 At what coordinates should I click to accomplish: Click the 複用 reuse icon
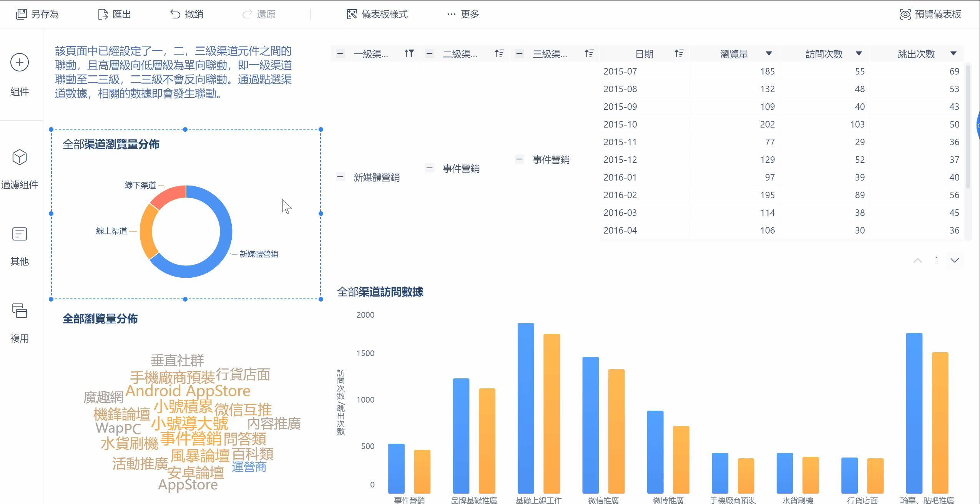(19, 310)
